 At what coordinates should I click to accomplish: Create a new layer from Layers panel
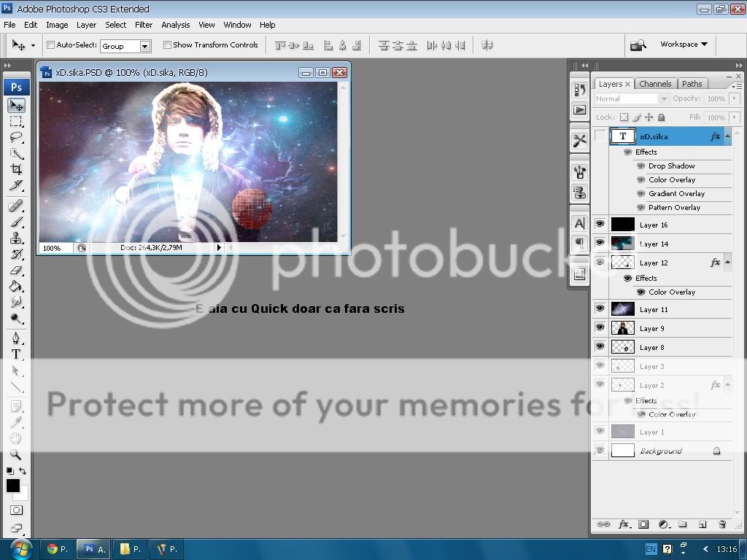(703, 524)
